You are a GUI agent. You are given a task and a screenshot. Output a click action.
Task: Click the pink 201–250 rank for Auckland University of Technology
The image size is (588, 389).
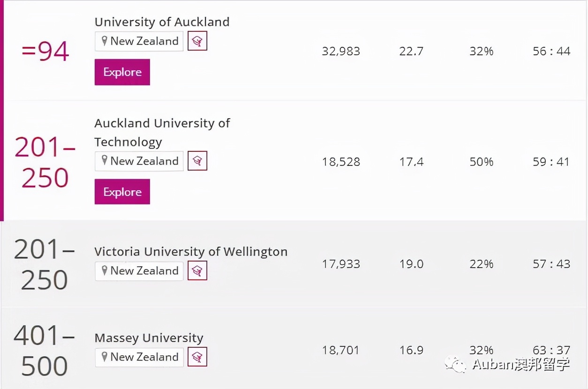pyautogui.click(x=45, y=163)
